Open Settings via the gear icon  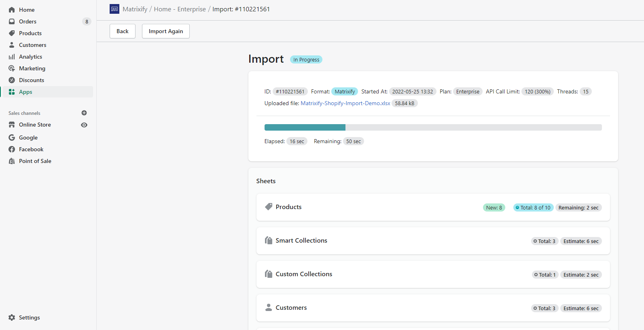click(x=12, y=317)
